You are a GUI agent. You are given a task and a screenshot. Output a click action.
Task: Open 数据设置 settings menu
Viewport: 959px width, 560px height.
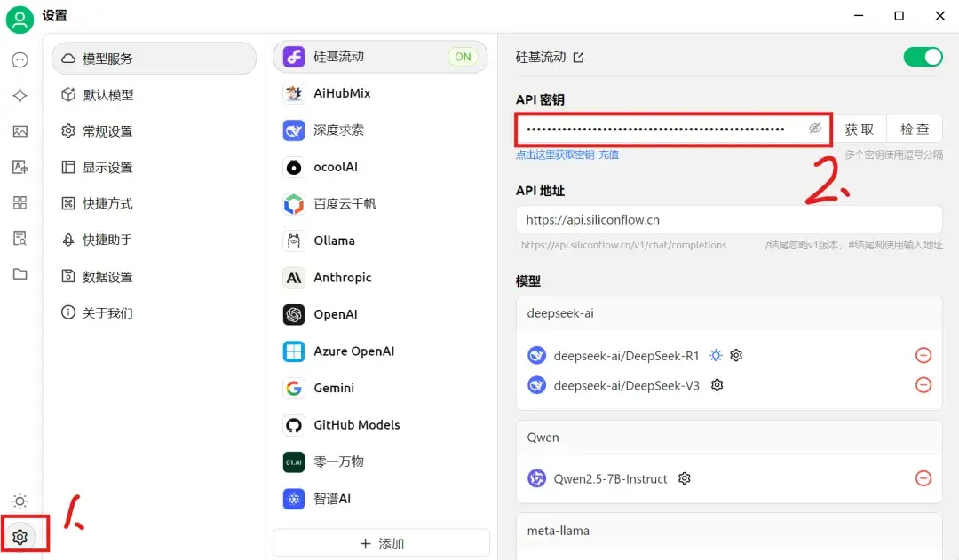tap(155, 276)
